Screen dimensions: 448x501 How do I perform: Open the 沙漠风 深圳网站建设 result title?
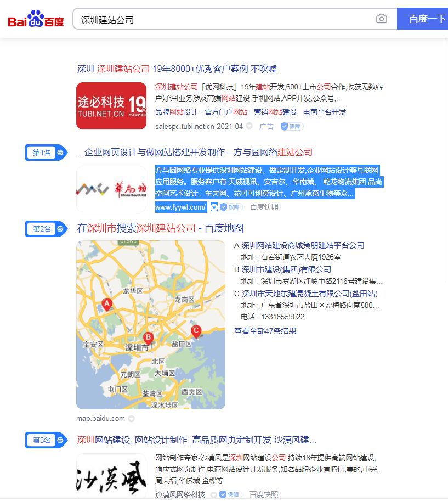click(x=197, y=440)
